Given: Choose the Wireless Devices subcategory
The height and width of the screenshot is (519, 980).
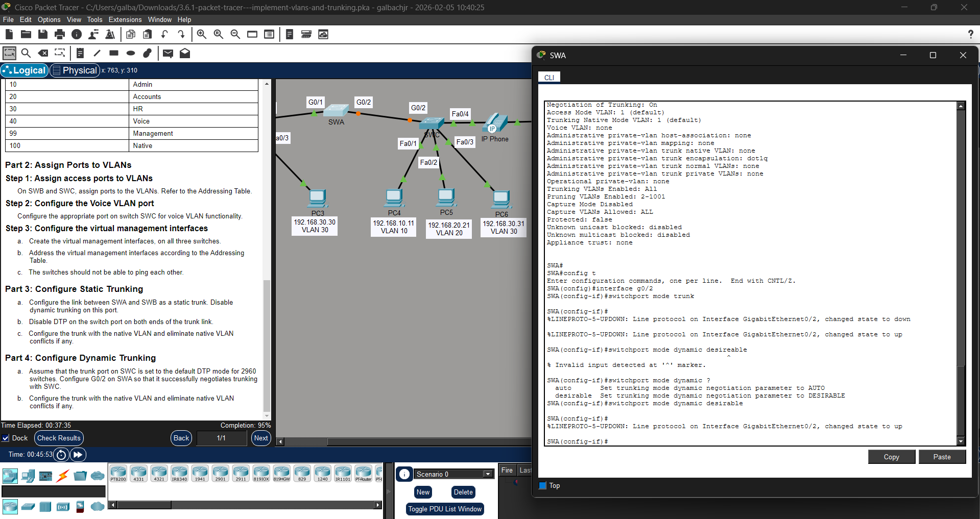Looking at the screenshot, I should (x=63, y=507).
